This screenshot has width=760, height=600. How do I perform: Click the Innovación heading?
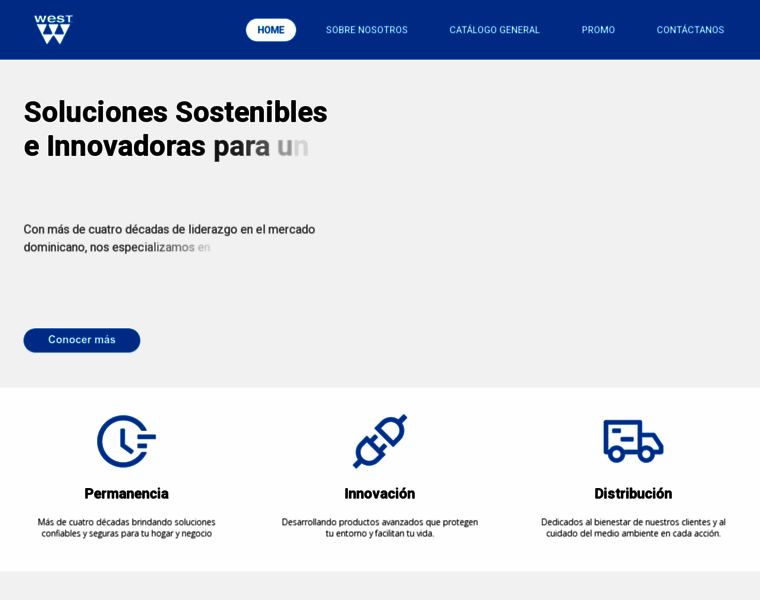pyautogui.click(x=380, y=493)
